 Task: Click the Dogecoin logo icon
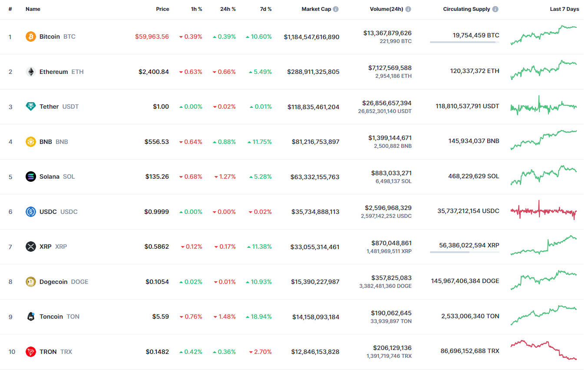pos(30,282)
